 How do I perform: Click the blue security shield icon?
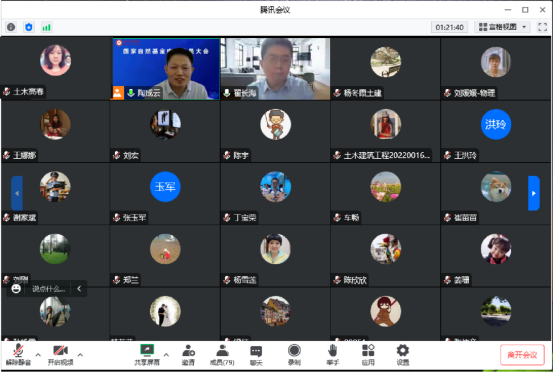[x=29, y=27]
